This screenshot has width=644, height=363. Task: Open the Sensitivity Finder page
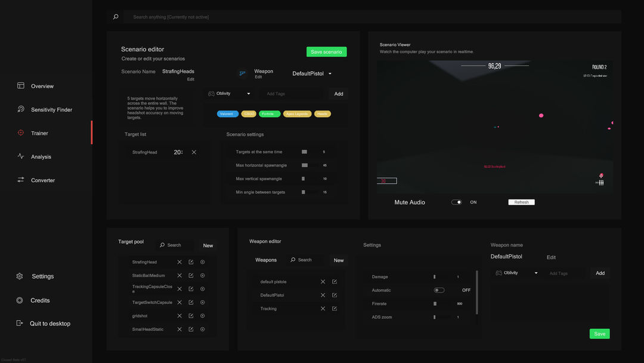point(51,110)
